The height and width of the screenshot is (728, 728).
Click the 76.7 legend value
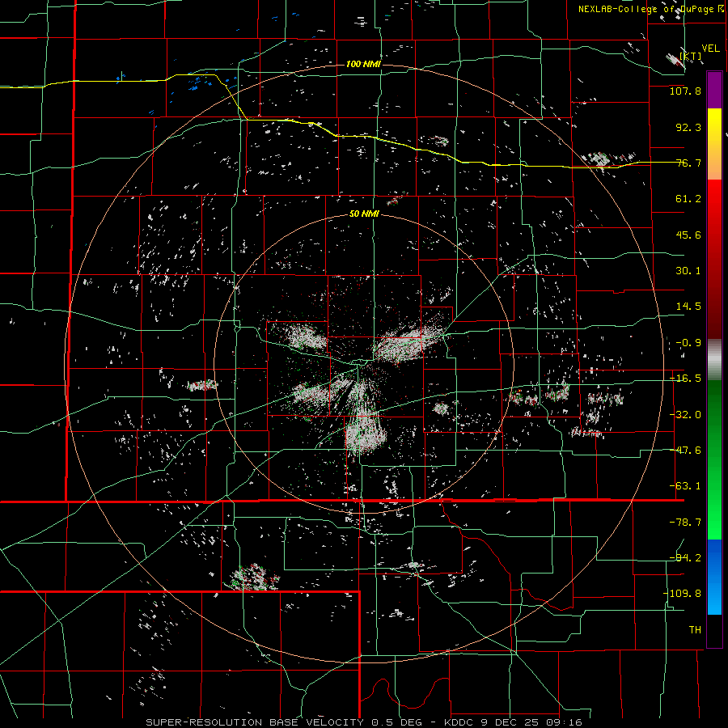(x=688, y=163)
